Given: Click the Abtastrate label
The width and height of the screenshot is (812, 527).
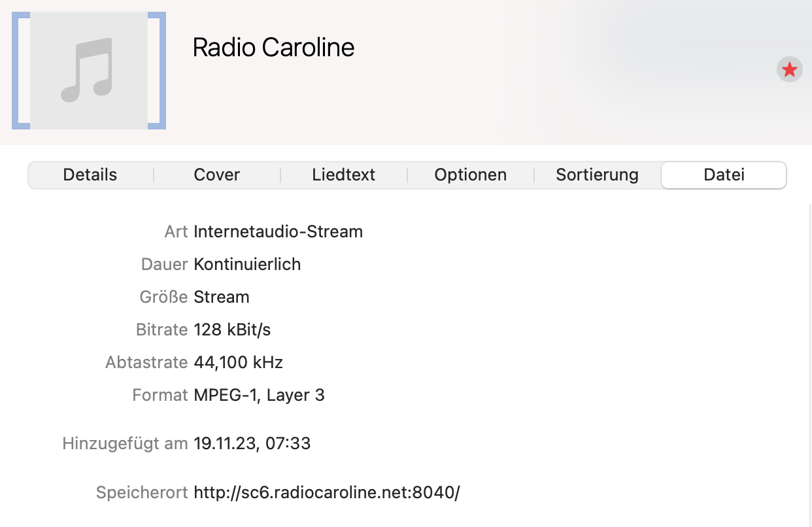Looking at the screenshot, I should point(147,362).
